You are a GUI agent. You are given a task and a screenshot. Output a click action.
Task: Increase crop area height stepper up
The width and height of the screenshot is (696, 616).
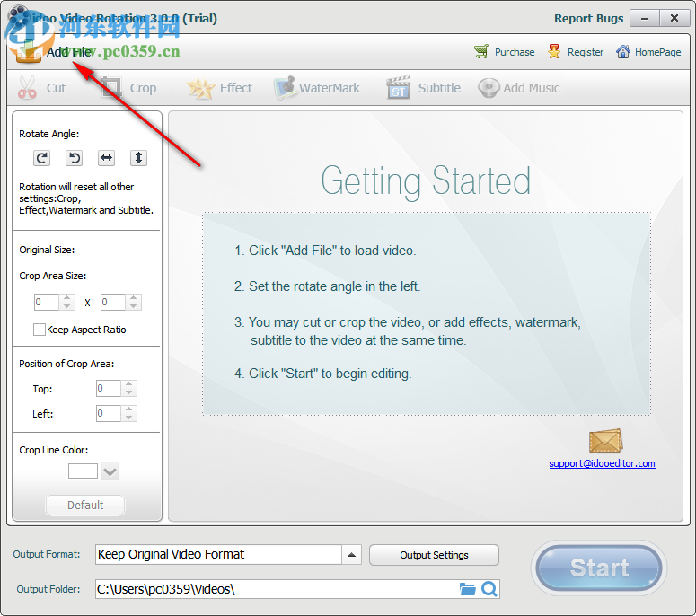[133, 298]
